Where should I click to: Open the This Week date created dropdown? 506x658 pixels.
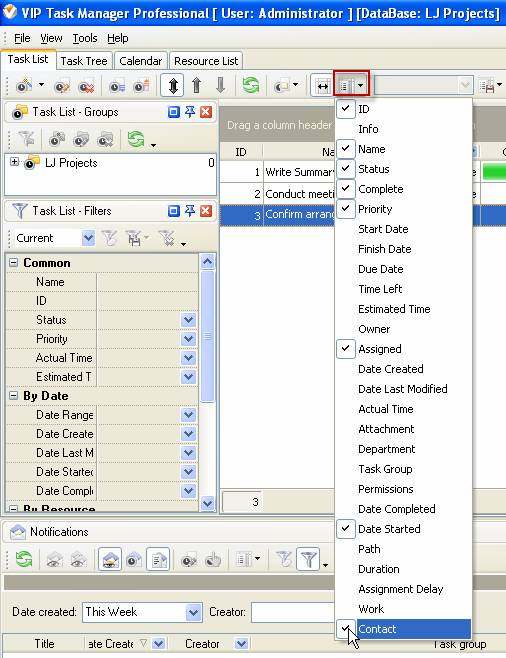click(193, 612)
